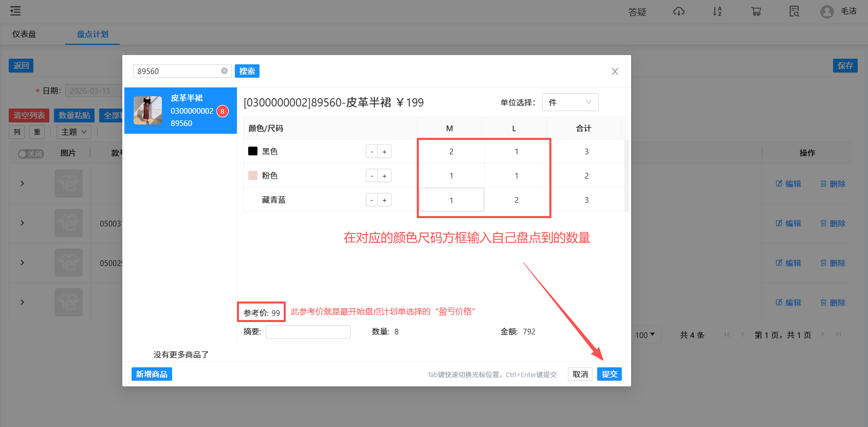Increase quantity for 粉色 row
The image size is (868, 427).
384,175
